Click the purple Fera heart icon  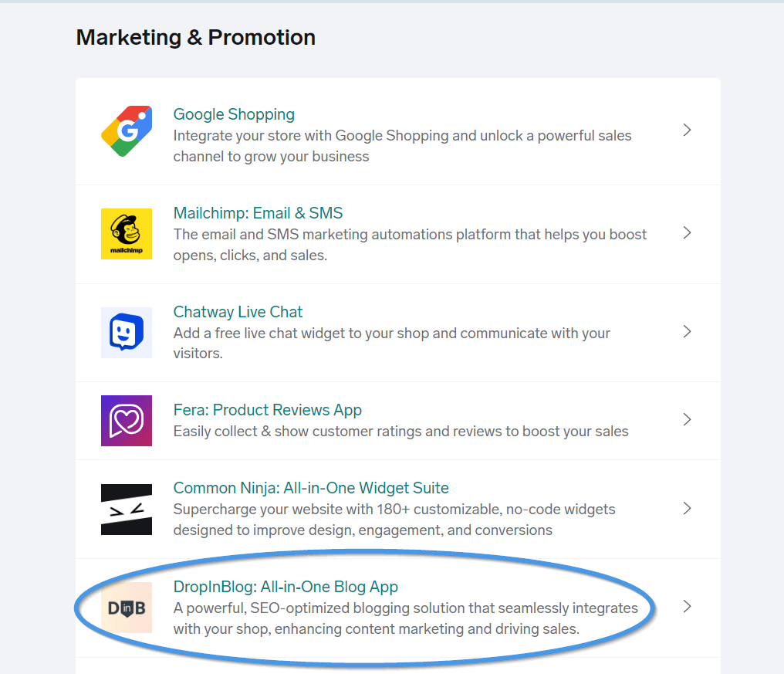[127, 421]
